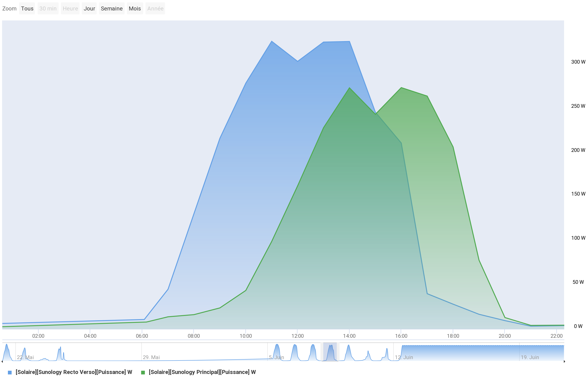The image size is (588, 380).
Task: Click the left scroll arrow of the navigator
Action: tap(2, 361)
